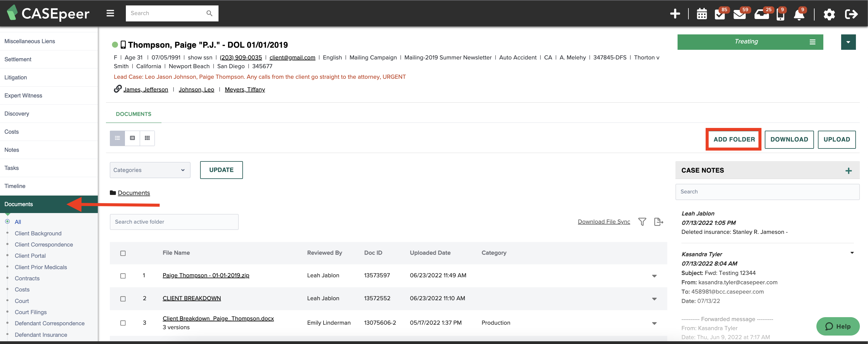868x344 pixels.
Task: Toggle the select-all checkbox in column header
Action: point(123,253)
